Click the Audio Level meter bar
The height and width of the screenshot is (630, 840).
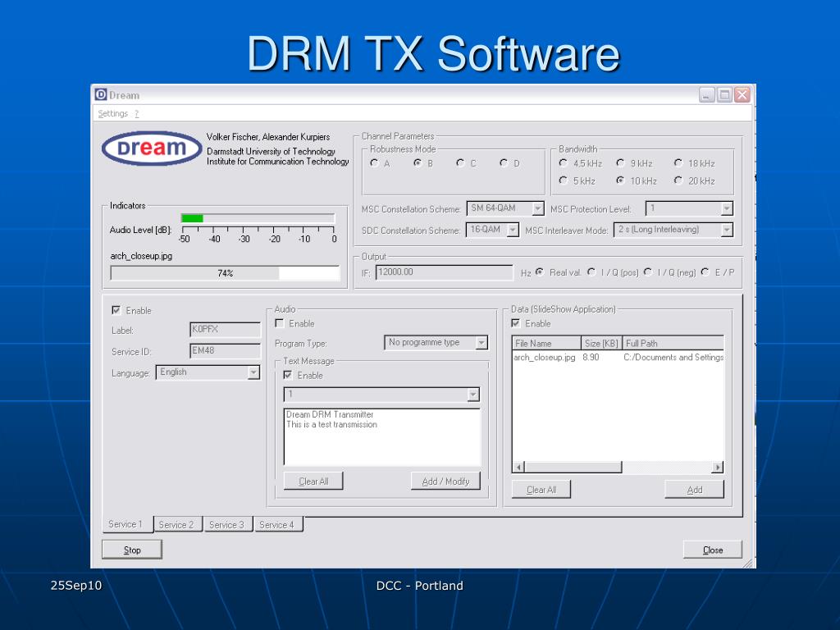click(258, 218)
